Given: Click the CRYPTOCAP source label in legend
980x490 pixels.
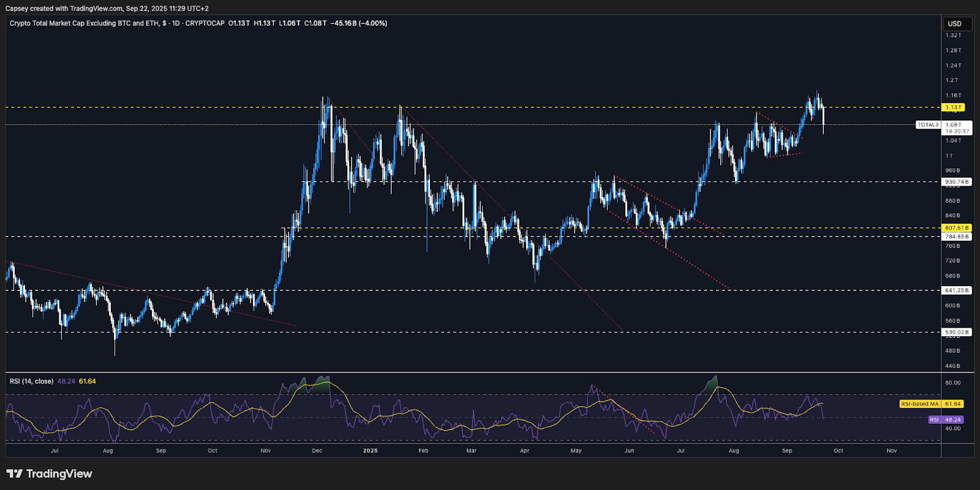Looking at the screenshot, I should click(205, 23).
